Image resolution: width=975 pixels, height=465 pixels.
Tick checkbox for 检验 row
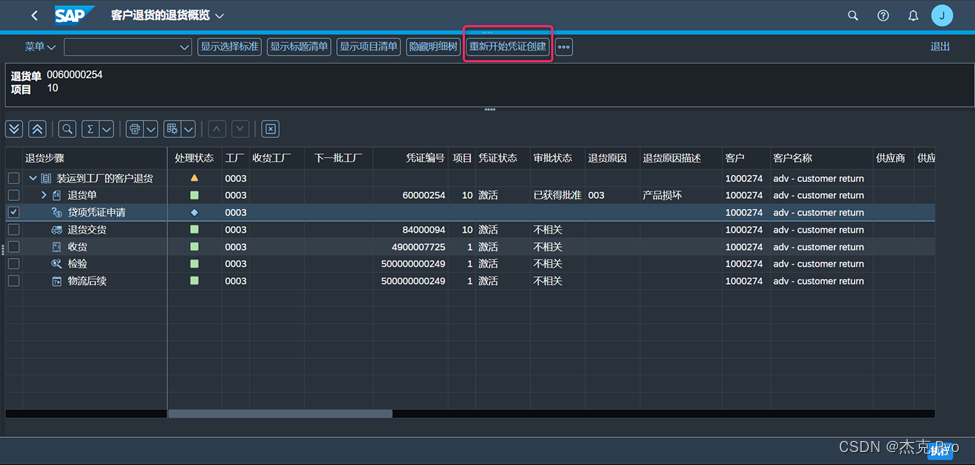(x=14, y=264)
